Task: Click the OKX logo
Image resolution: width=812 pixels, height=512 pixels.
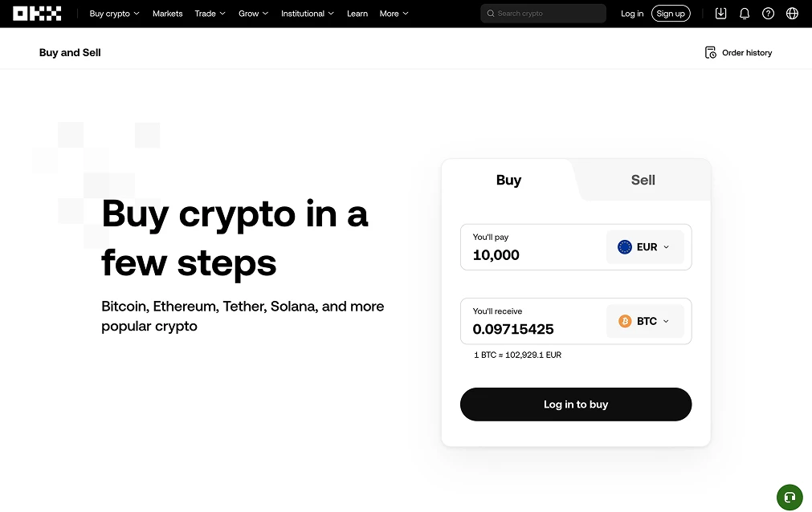Action: tap(37, 14)
